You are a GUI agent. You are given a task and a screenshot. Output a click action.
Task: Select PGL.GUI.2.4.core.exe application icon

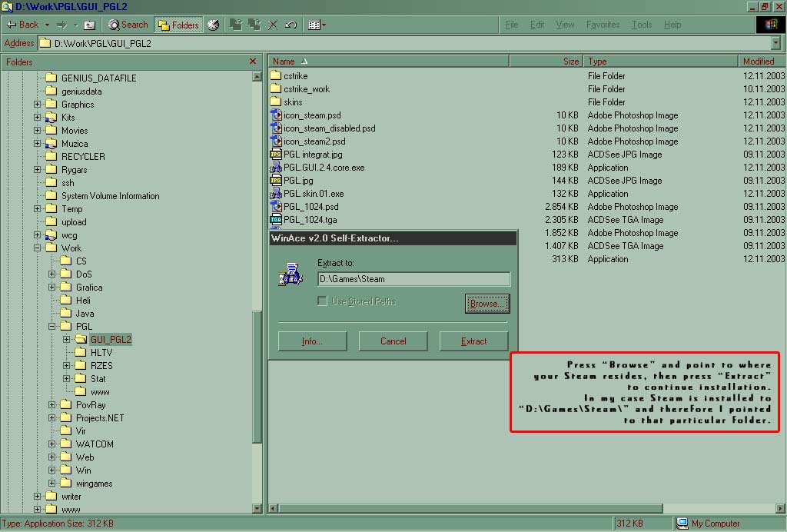point(276,167)
